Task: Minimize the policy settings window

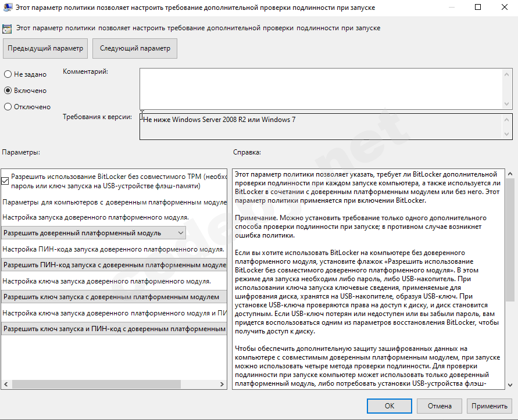Action: point(452,7)
